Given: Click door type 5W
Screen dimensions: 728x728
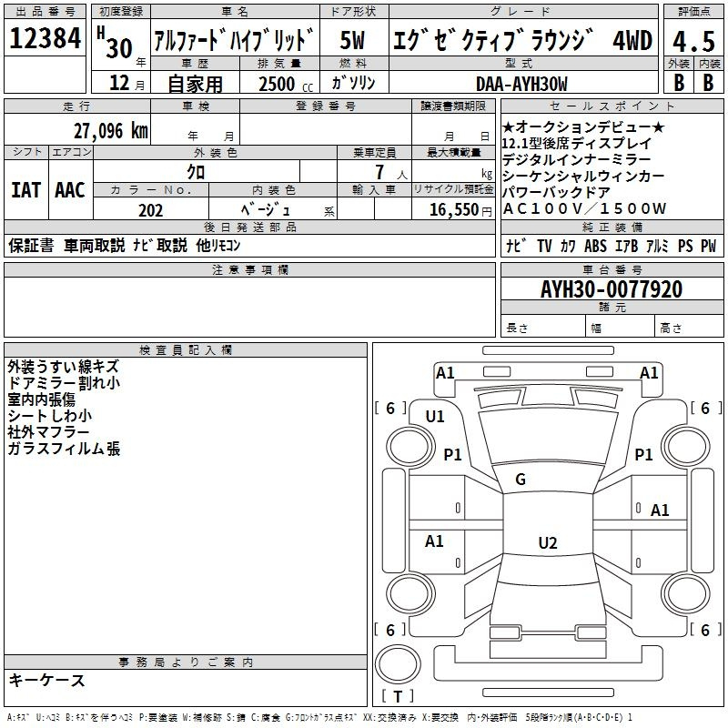Looking at the screenshot, I should pyautogui.click(x=352, y=40).
